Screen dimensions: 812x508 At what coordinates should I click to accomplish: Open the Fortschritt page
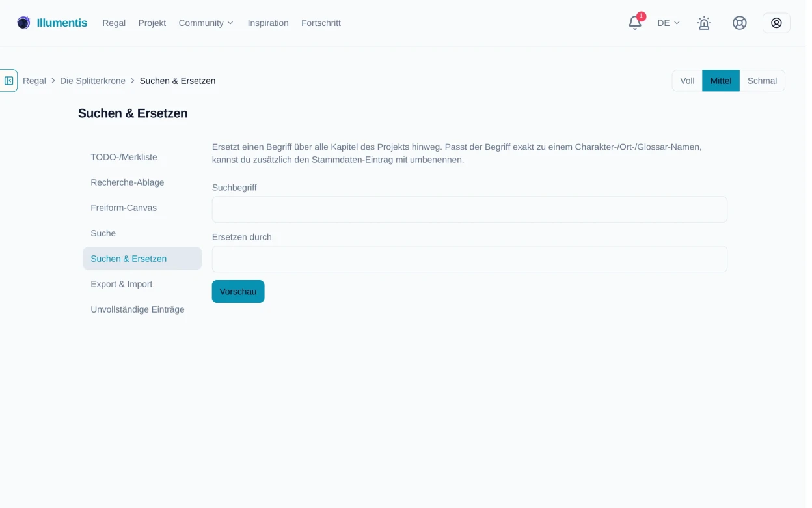click(321, 23)
